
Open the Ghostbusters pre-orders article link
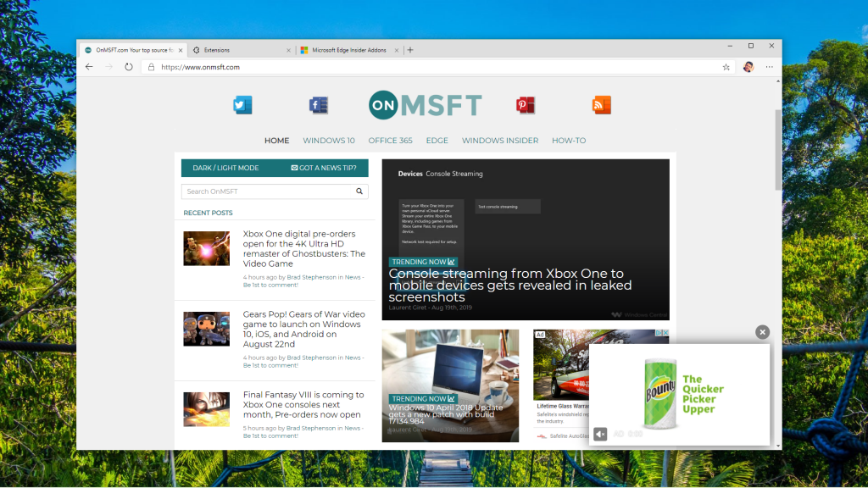point(303,248)
